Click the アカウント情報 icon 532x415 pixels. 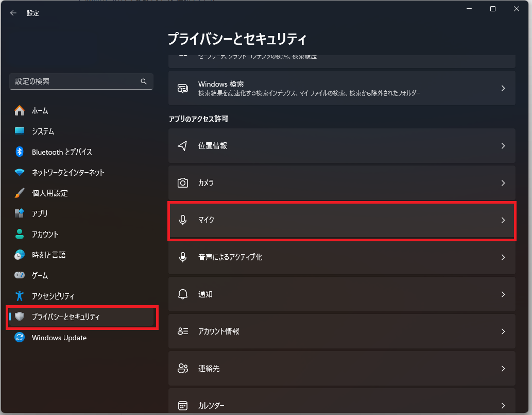(182, 331)
